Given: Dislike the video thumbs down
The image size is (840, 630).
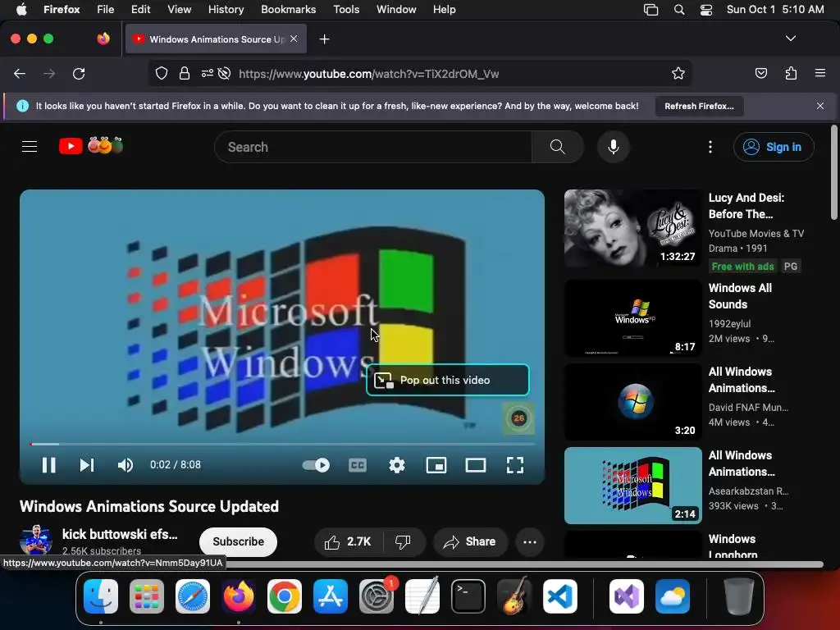Looking at the screenshot, I should coord(403,541).
